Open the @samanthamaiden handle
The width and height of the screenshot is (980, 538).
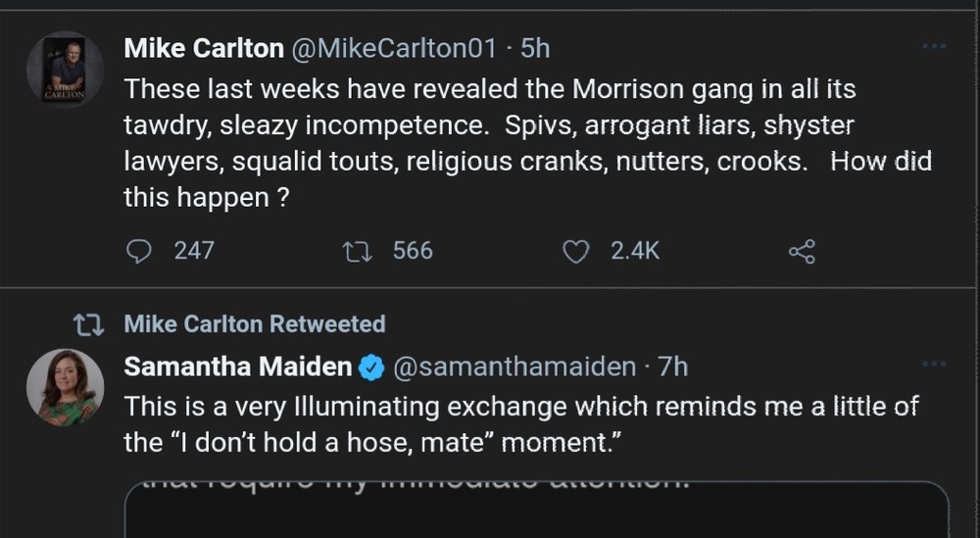coord(514,367)
